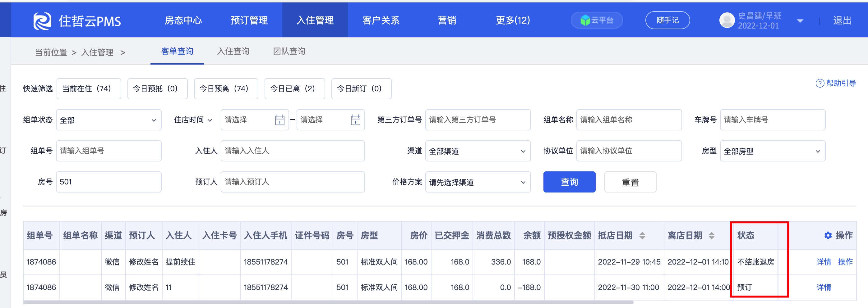Click the 随手记 button
Viewport: 868px width, 308px height.
(x=667, y=20)
